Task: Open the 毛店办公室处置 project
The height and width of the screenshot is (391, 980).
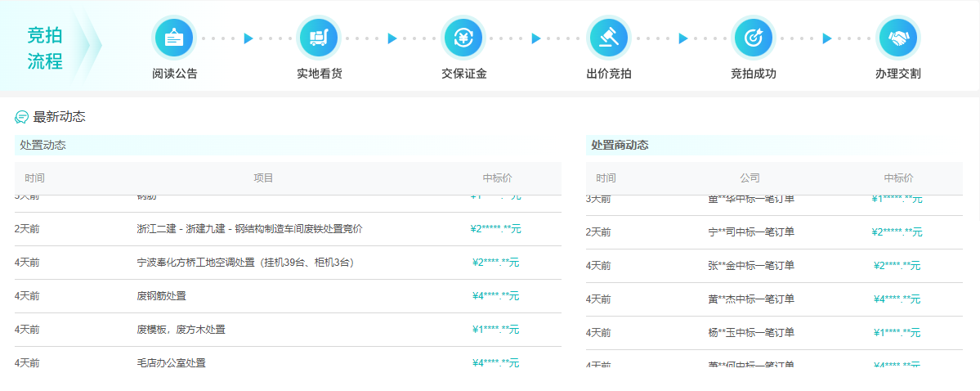Action: tap(171, 362)
